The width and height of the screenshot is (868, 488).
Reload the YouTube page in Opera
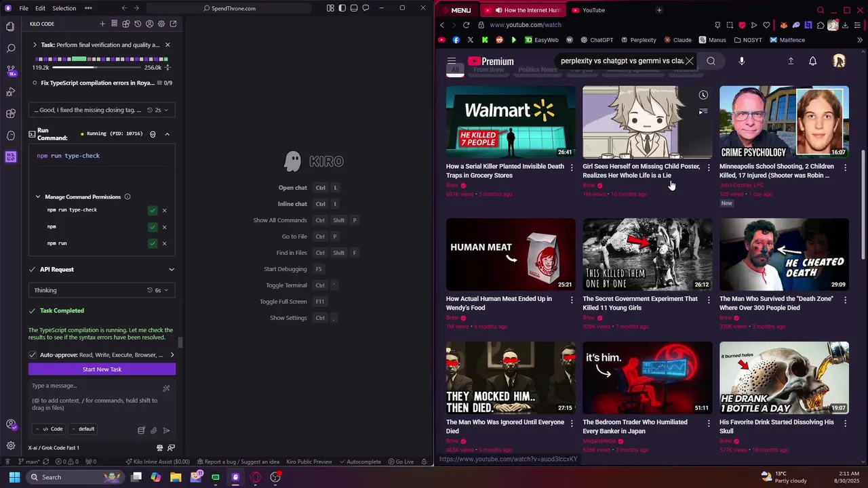tap(467, 25)
